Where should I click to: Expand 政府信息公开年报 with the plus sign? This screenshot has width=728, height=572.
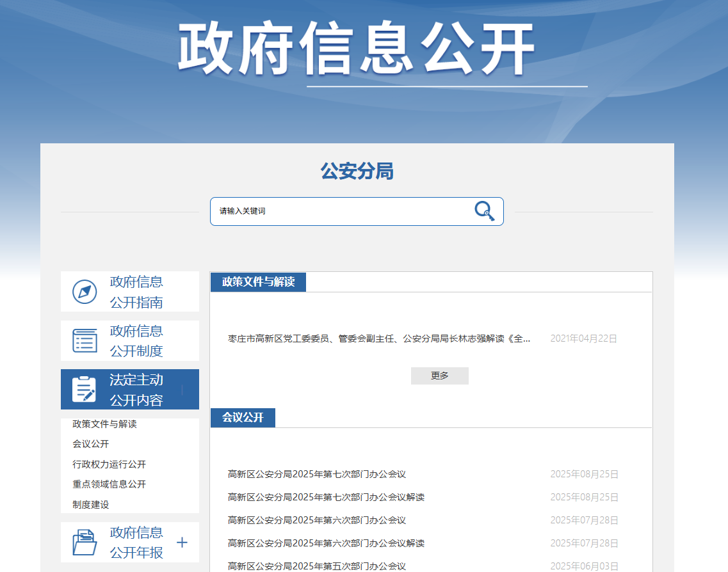(x=182, y=543)
